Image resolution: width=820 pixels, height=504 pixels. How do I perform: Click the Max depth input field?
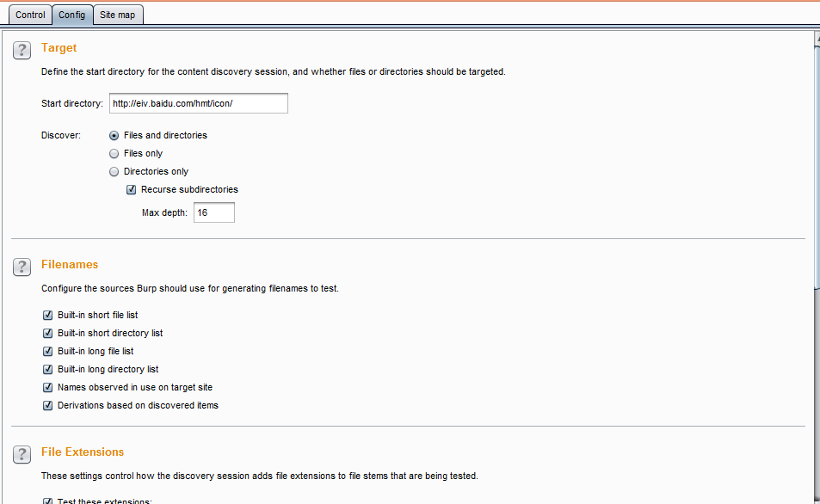click(x=214, y=212)
